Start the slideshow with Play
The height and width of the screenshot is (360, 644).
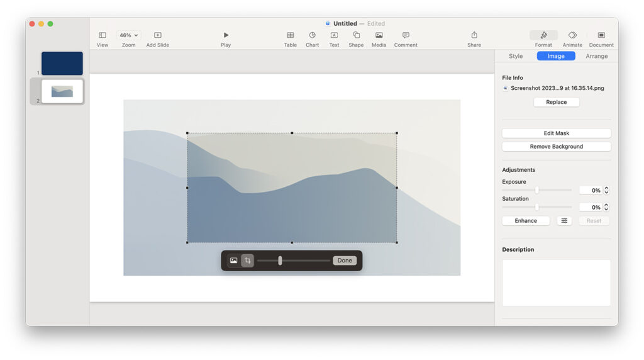[x=226, y=35]
